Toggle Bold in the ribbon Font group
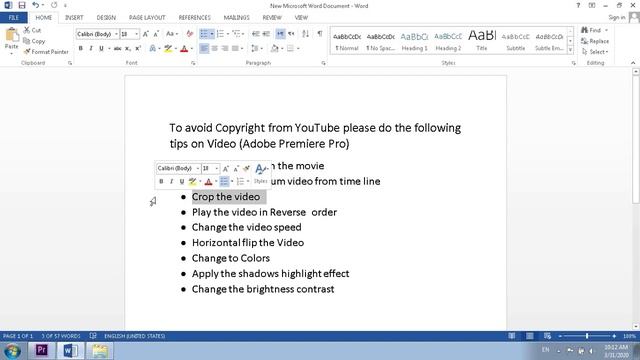The height and width of the screenshot is (360, 640). 80,49
